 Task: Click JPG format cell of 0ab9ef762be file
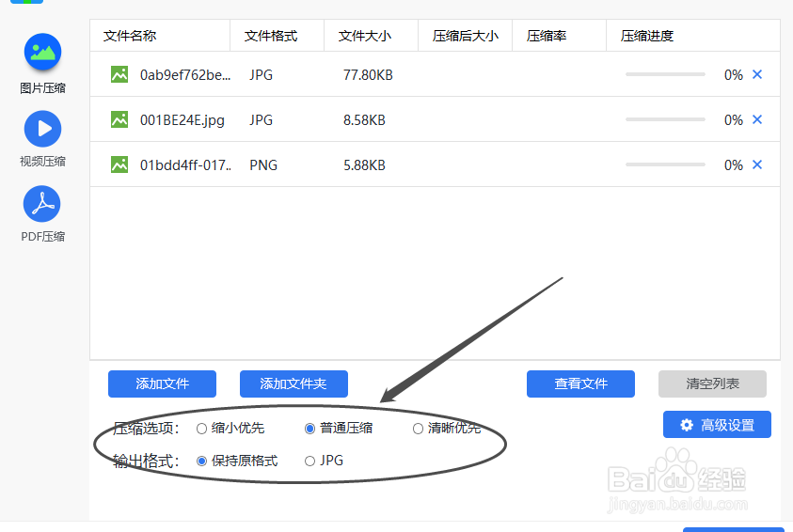click(x=261, y=75)
